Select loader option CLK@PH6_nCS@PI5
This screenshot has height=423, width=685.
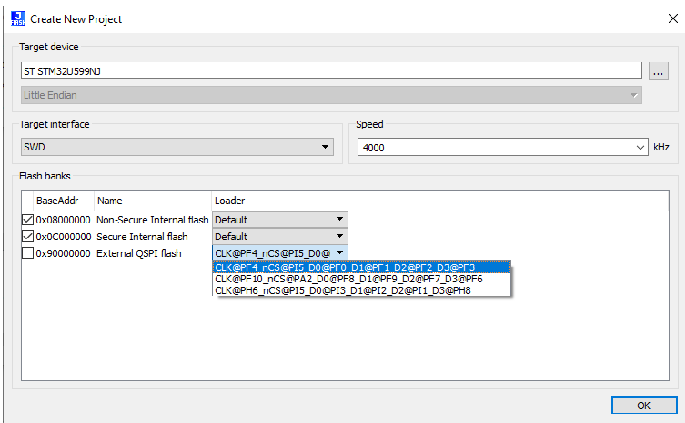361,290
